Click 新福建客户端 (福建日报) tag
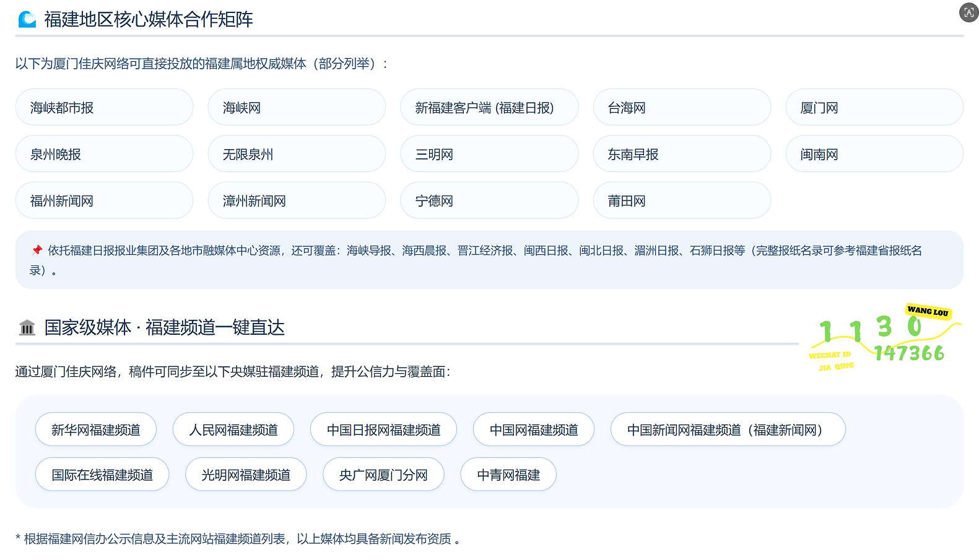Image resolution: width=979 pixels, height=560 pixels. [x=489, y=108]
